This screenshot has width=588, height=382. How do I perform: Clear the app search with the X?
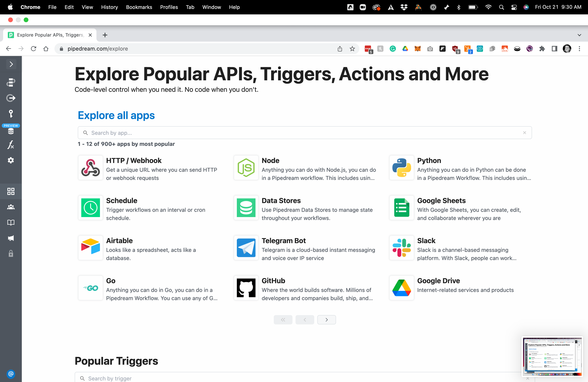coord(524,133)
